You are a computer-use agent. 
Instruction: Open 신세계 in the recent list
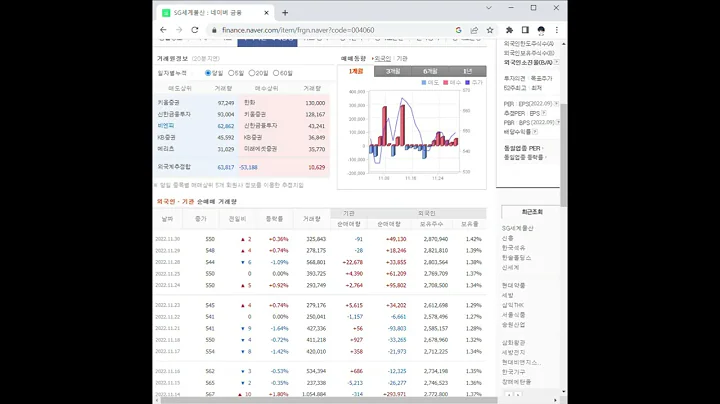(x=511, y=268)
